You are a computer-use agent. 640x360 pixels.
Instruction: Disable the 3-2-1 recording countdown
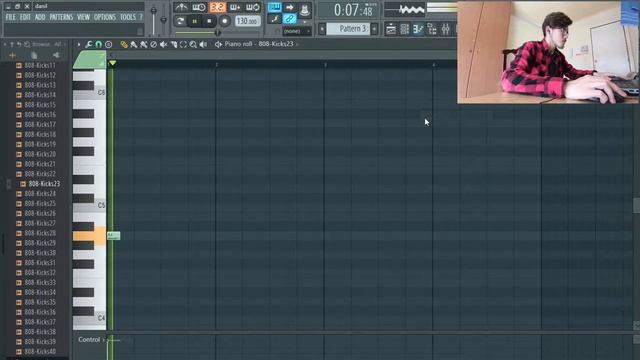coord(217,7)
